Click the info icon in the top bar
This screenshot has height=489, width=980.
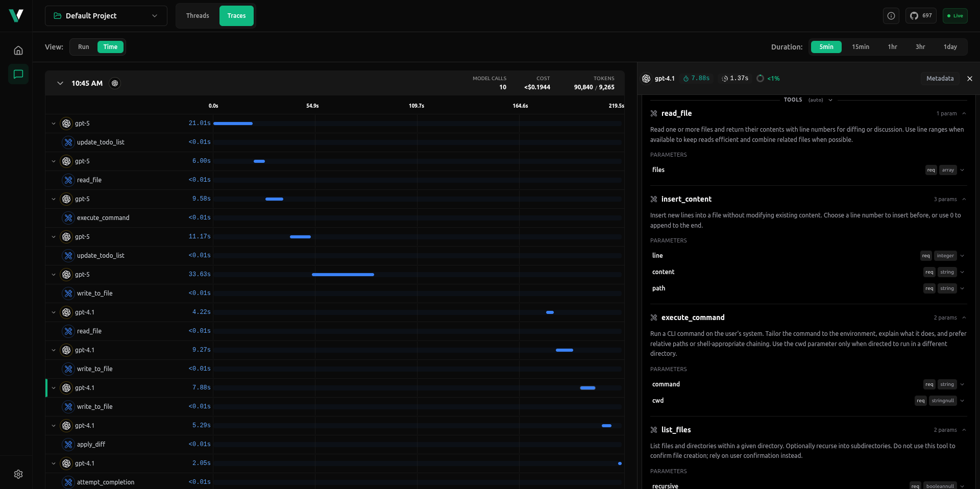pos(891,16)
